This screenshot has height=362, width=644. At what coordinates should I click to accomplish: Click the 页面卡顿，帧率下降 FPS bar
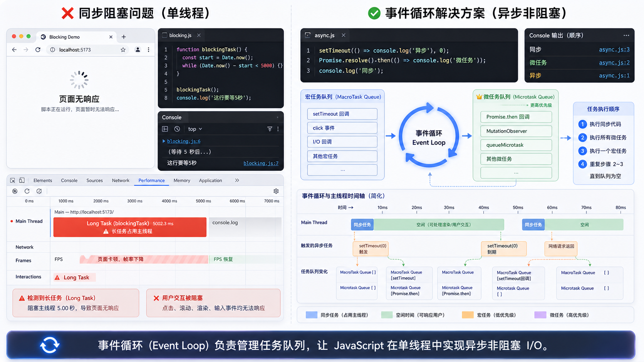[x=144, y=259]
